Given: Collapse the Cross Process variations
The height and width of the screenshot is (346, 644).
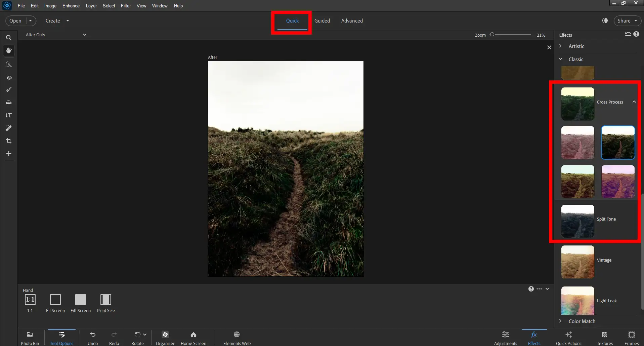Looking at the screenshot, I should pos(634,102).
